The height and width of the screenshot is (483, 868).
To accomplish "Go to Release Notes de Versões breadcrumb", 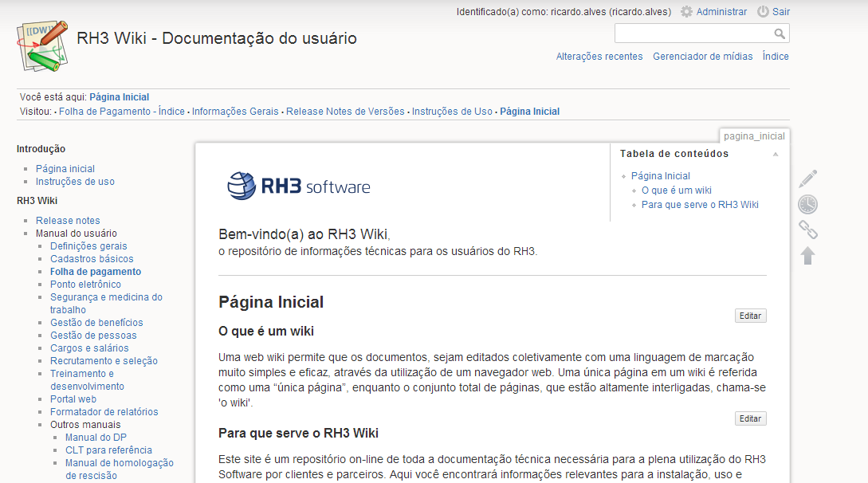I will [x=345, y=112].
